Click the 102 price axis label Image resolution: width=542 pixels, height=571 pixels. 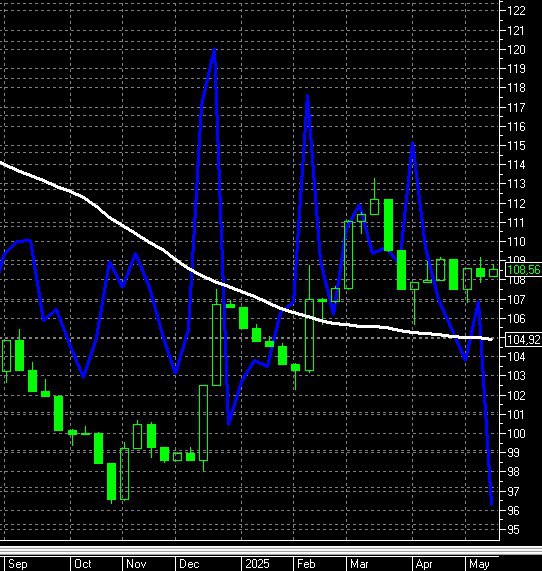tap(516, 395)
